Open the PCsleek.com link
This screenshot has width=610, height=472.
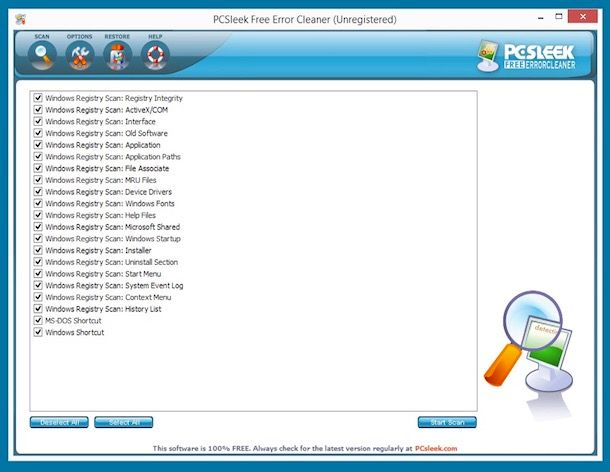[x=436, y=448]
